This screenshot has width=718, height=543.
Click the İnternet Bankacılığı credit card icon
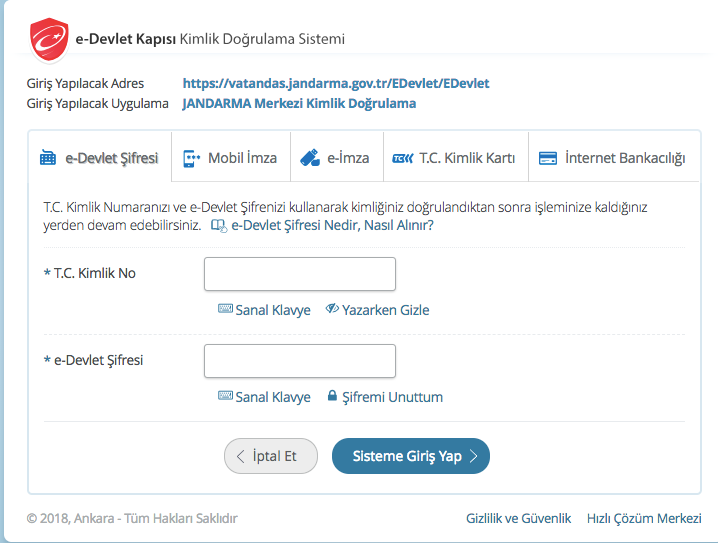pos(547,158)
